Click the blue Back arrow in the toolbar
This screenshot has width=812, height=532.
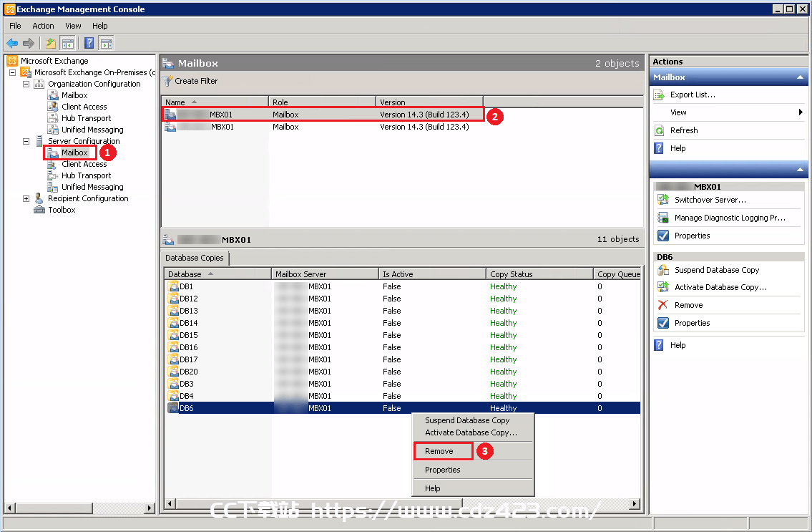pos(12,43)
